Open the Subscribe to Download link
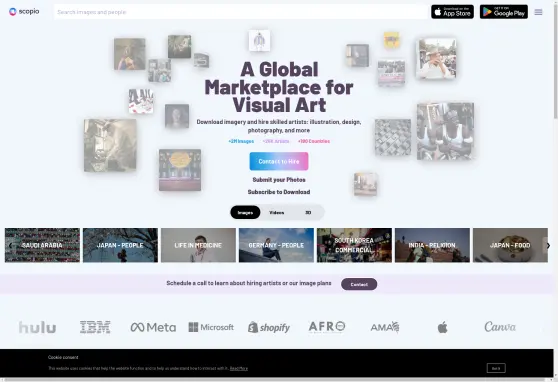The image size is (558, 382). pos(279,192)
